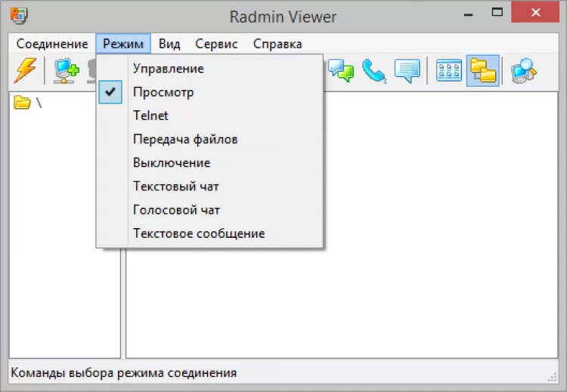Click the send text message icon
The width and height of the screenshot is (567, 392).
[407, 71]
